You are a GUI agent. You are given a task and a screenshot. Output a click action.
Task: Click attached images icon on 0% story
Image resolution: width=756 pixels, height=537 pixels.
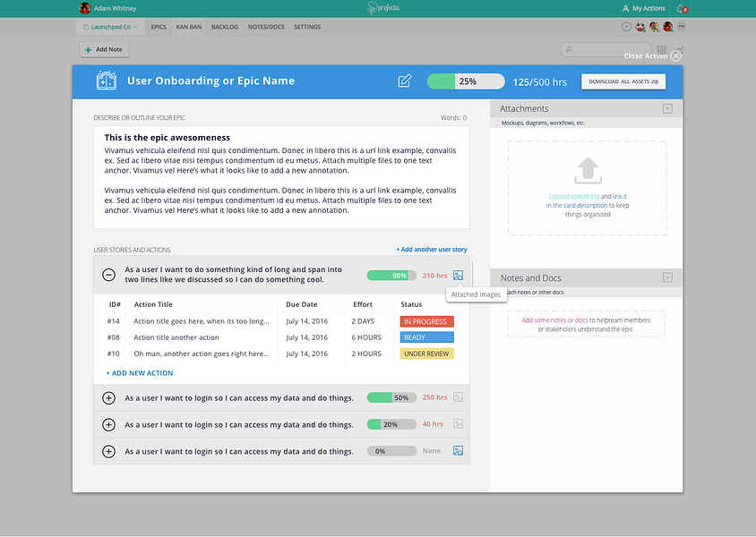pos(458,451)
